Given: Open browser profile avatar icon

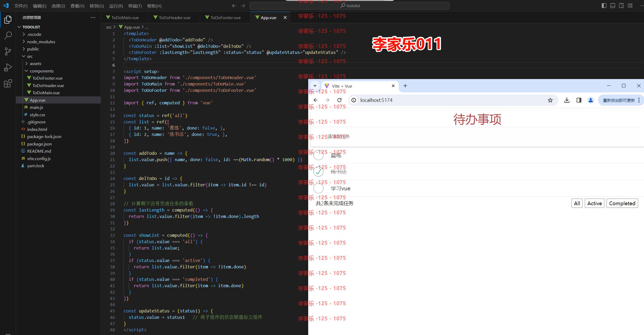Looking at the screenshot, I should 591,100.
